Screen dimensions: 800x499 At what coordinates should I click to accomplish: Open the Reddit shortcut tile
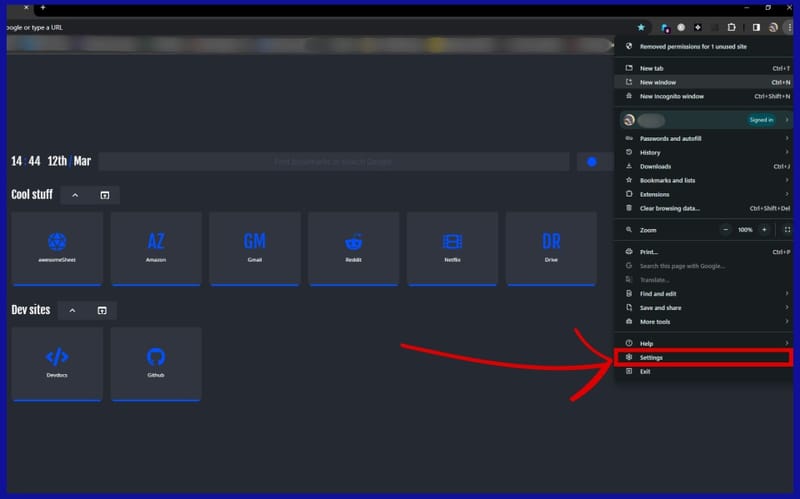click(353, 247)
